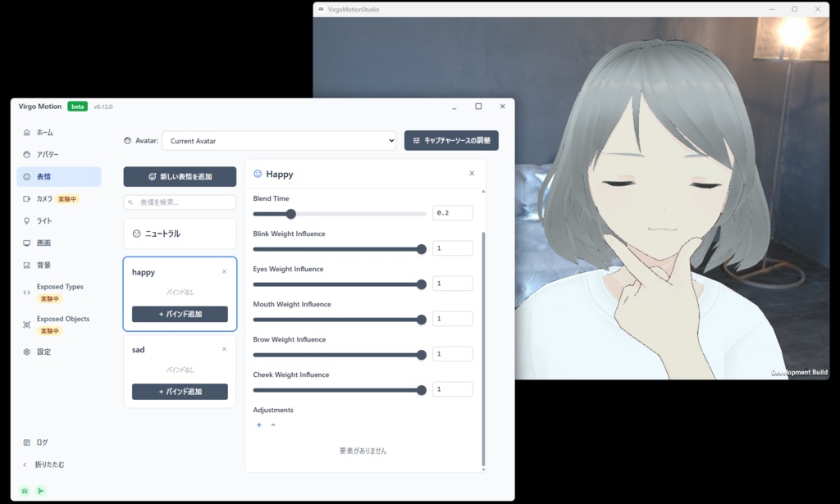The height and width of the screenshot is (504, 840).
Task: Click the v0.12.0 version text
Action: click(103, 107)
